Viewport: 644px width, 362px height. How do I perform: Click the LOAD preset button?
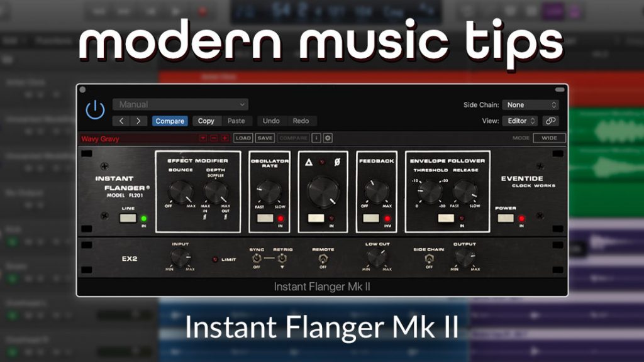[x=243, y=138]
